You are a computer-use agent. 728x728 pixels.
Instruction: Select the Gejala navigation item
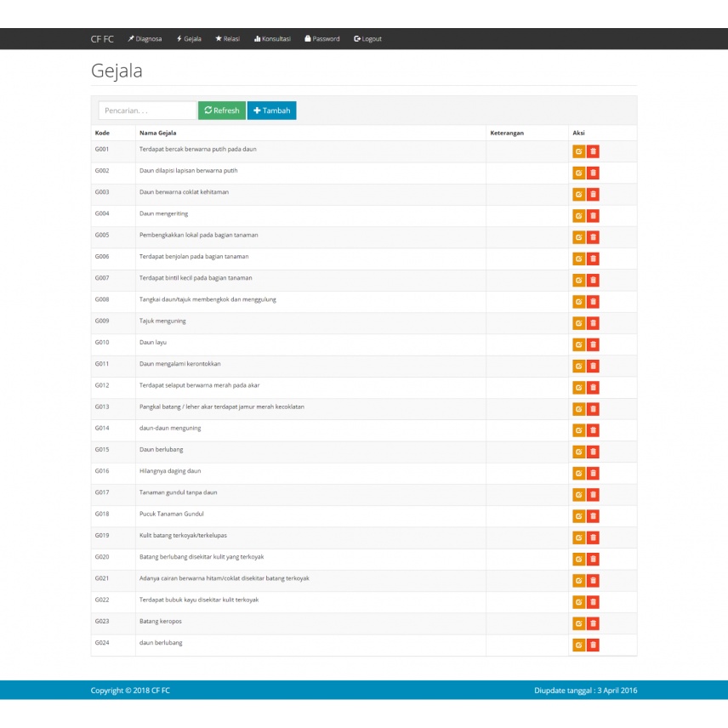click(x=189, y=39)
